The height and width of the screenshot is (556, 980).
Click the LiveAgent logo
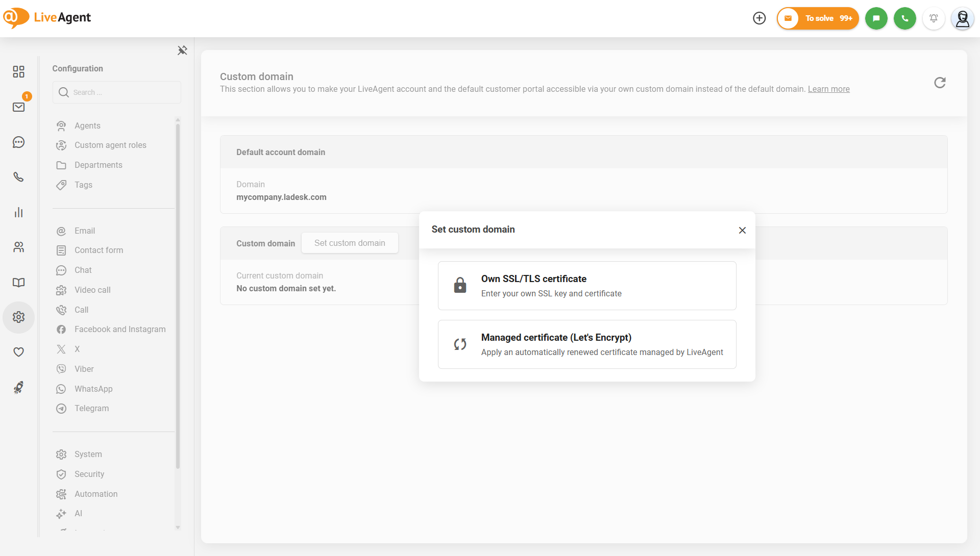tap(47, 18)
